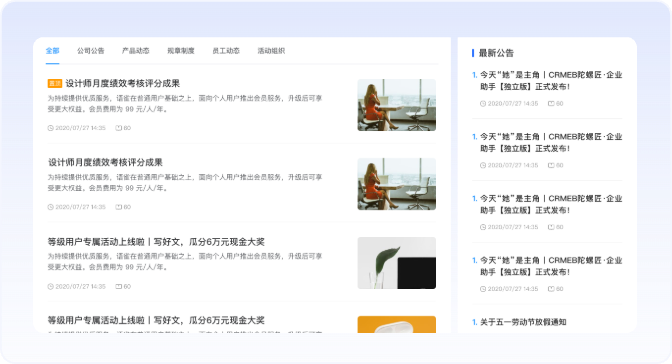Click the view count icon under the unpinned 设计师 article
Image resolution: width=672 pixels, height=364 pixels.
[119, 207]
